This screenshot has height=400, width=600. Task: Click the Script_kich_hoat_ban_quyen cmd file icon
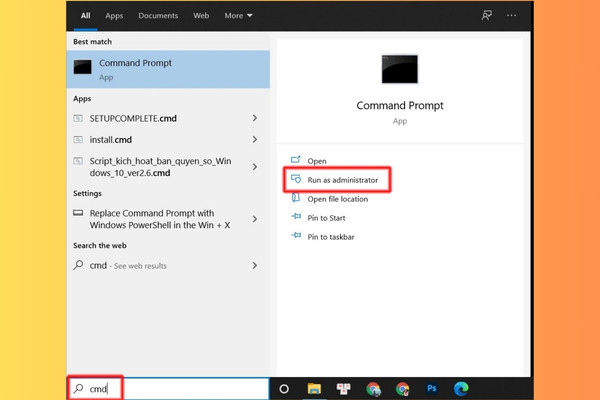[78, 161]
